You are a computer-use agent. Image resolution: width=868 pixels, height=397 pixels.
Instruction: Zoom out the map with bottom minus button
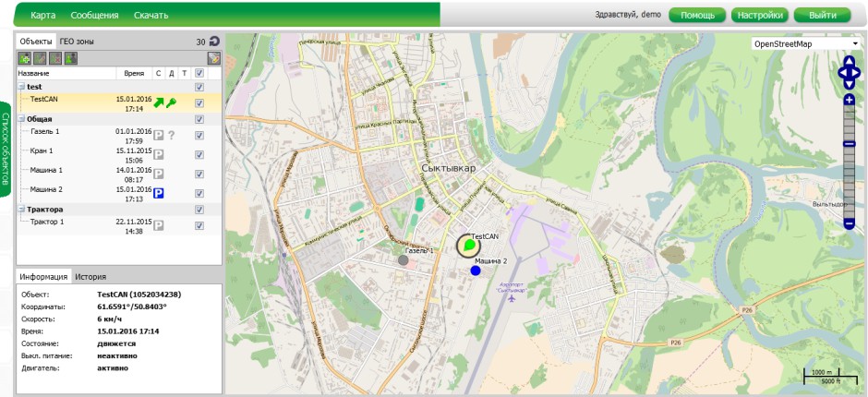click(x=850, y=224)
